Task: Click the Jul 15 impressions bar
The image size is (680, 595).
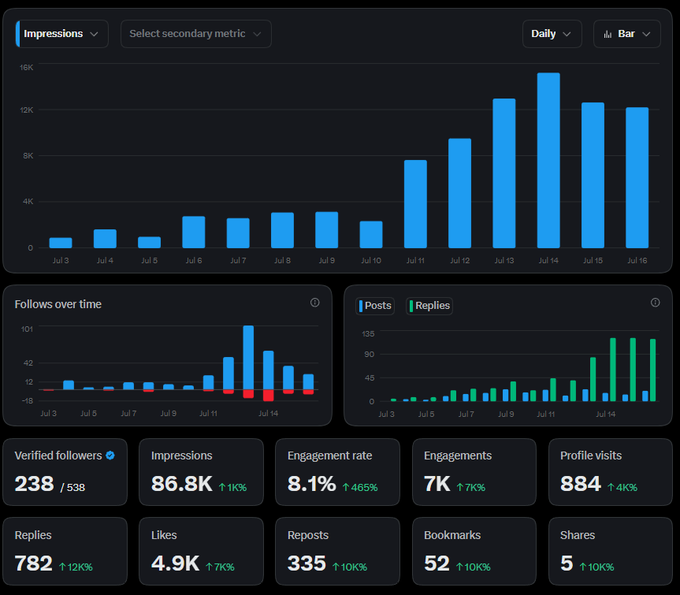Action: click(593, 175)
